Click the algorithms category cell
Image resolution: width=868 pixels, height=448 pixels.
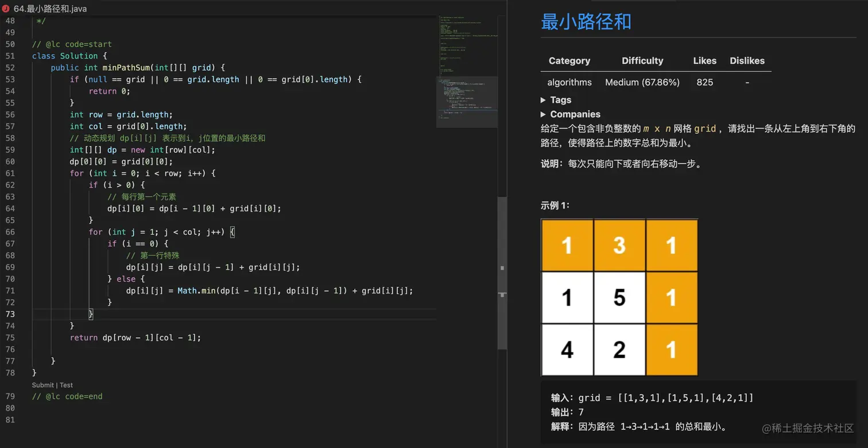pos(569,82)
